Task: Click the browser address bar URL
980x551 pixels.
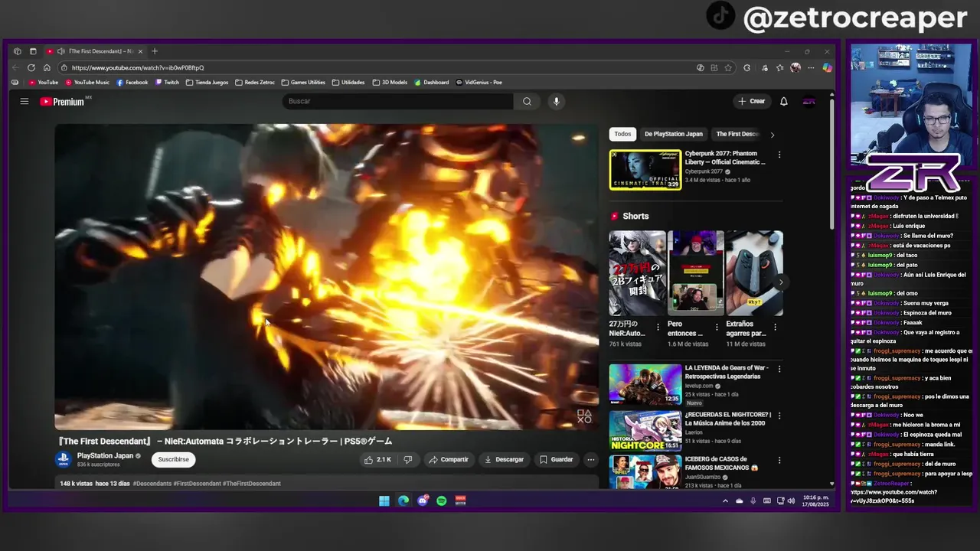Action: coord(138,67)
